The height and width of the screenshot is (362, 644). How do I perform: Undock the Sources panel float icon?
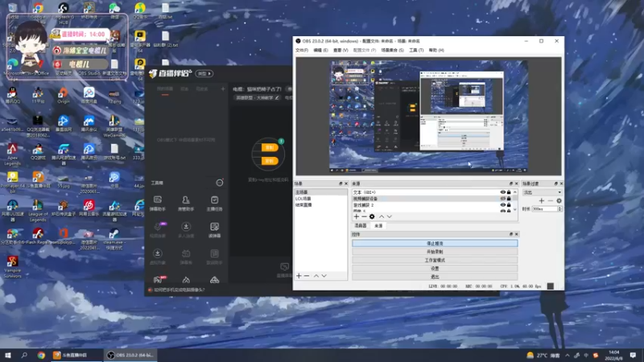(x=511, y=183)
